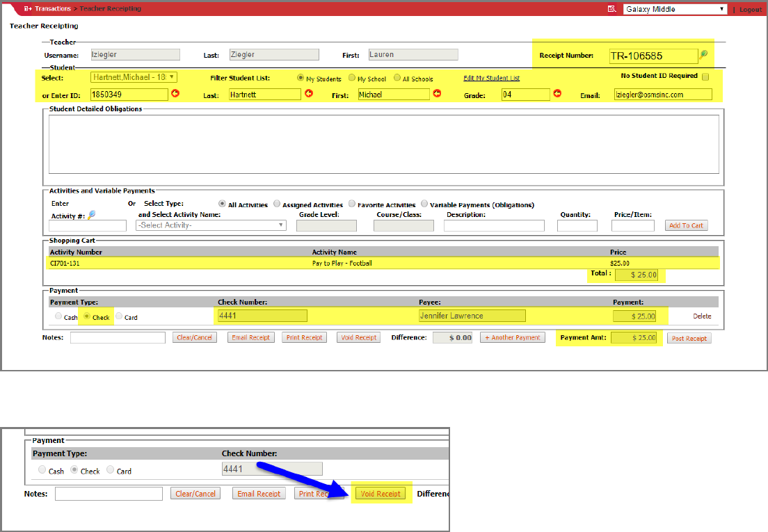Click Delete on the check payment row

(x=702, y=316)
